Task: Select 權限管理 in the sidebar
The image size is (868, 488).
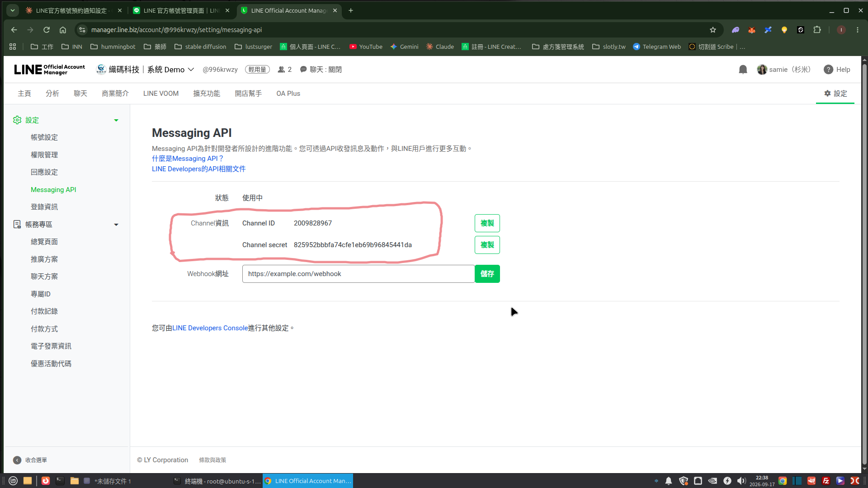Action: pyautogui.click(x=44, y=155)
